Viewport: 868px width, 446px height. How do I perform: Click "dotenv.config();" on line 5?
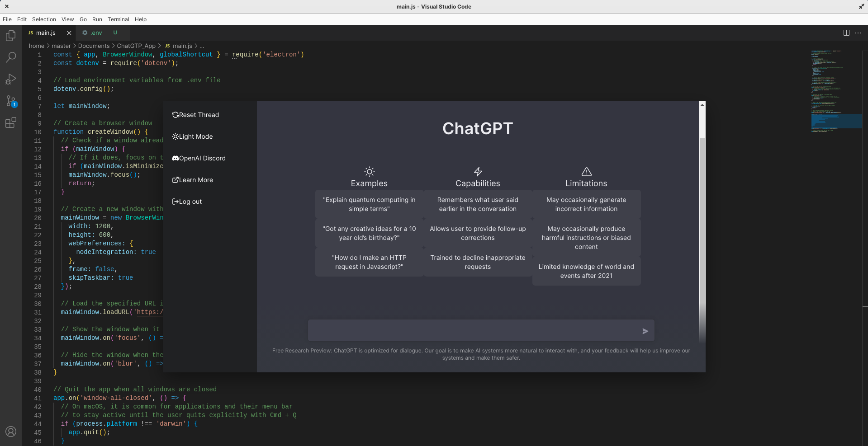click(x=84, y=89)
